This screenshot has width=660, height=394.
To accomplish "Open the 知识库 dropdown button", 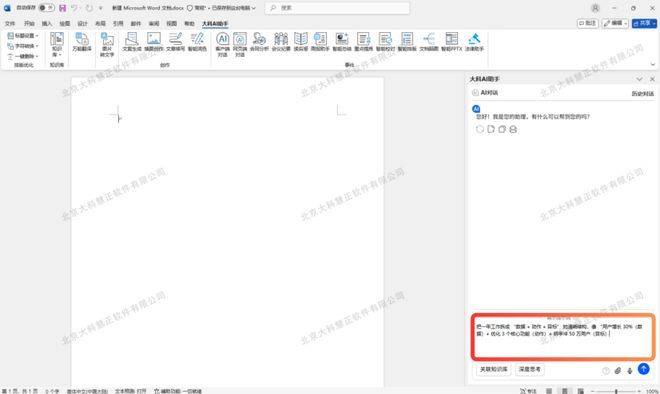I will [57, 45].
